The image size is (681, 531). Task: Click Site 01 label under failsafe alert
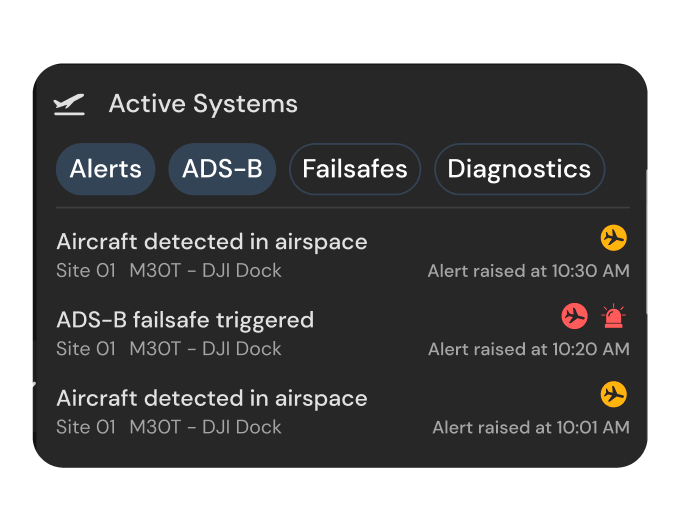click(x=86, y=349)
